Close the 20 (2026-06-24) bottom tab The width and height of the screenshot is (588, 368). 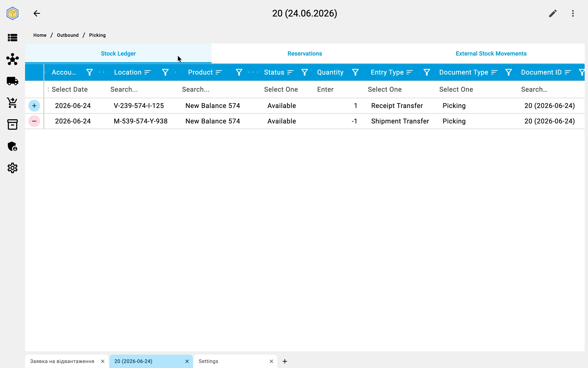pos(187,361)
